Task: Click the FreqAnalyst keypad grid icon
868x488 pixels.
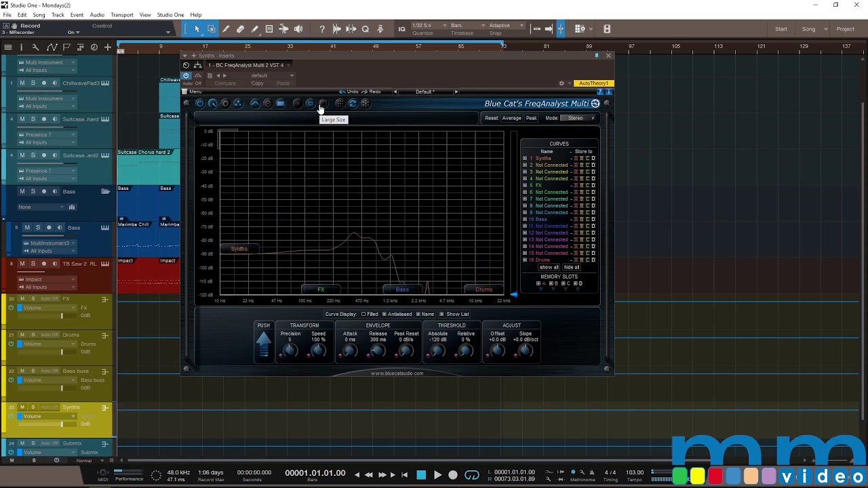Action: tap(340, 103)
